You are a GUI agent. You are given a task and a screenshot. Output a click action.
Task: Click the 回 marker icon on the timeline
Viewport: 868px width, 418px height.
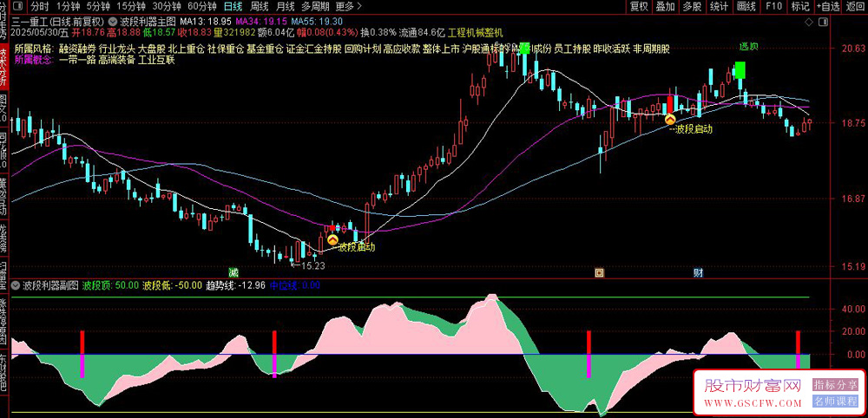pyautogui.click(x=599, y=272)
